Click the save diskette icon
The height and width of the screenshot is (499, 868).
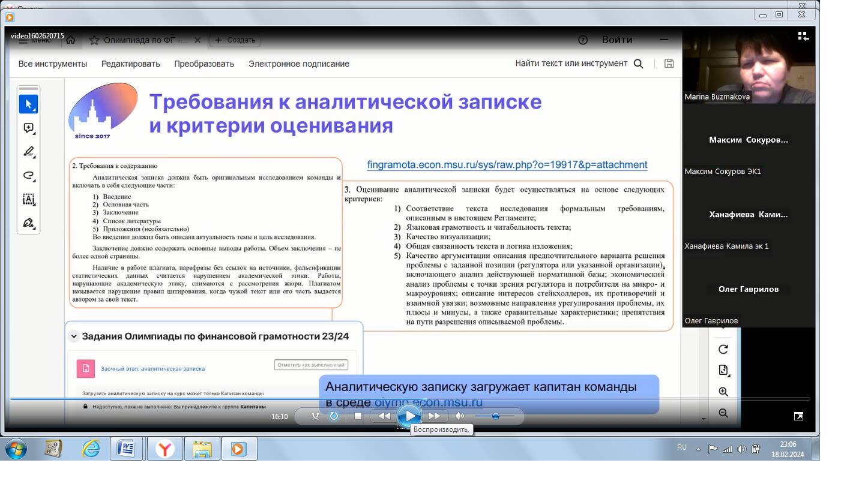[669, 64]
